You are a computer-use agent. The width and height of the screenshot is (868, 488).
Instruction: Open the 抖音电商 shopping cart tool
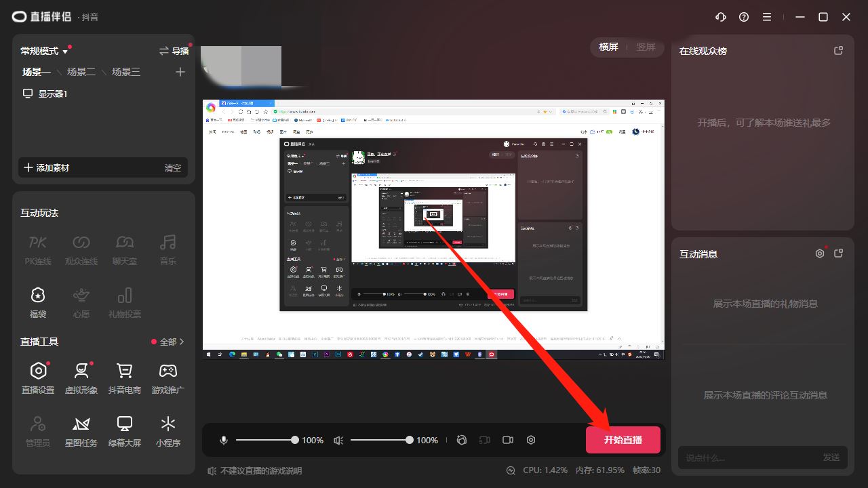tap(125, 377)
